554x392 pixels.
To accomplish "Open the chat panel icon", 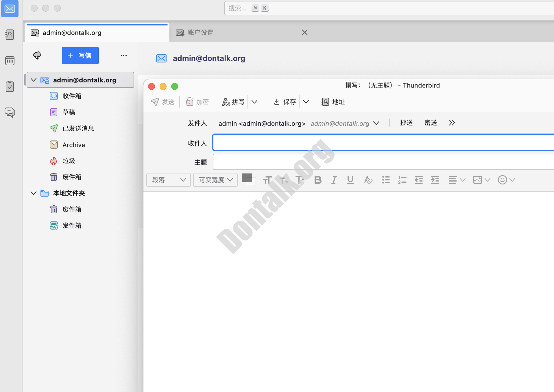I will click(x=10, y=112).
